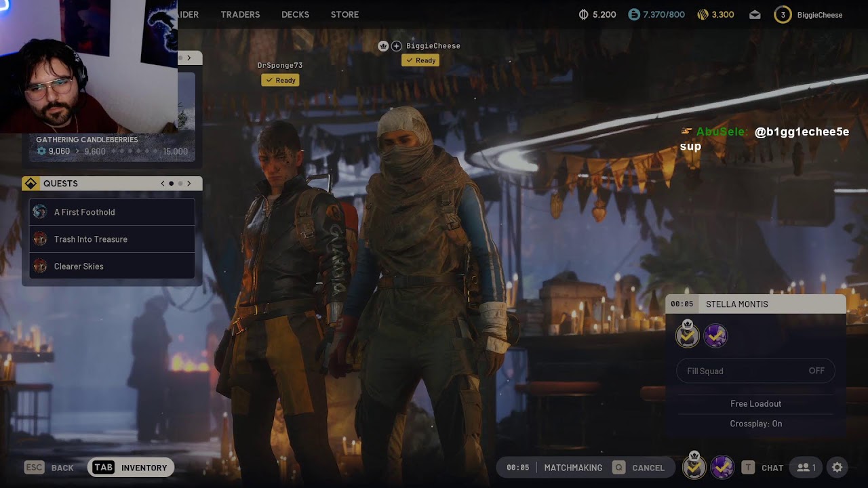Click the AbuSele chat message overlay

[x=764, y=138]
